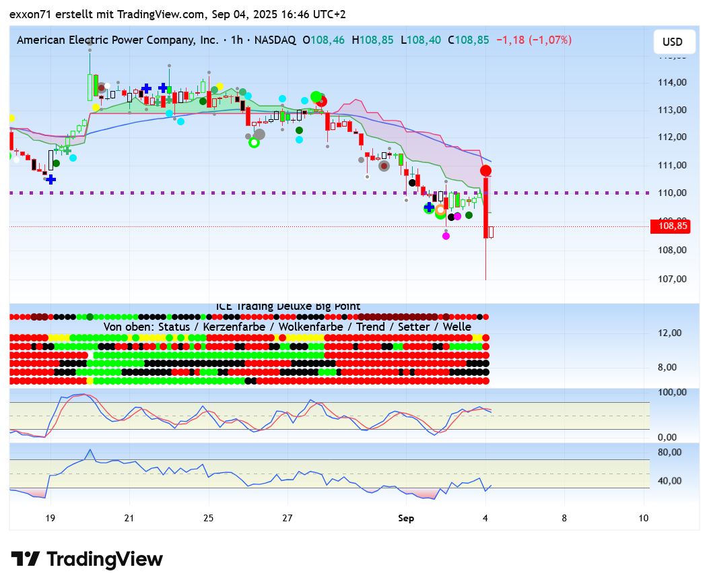Click the American Electric Power Company title

(x=117, y=40)
